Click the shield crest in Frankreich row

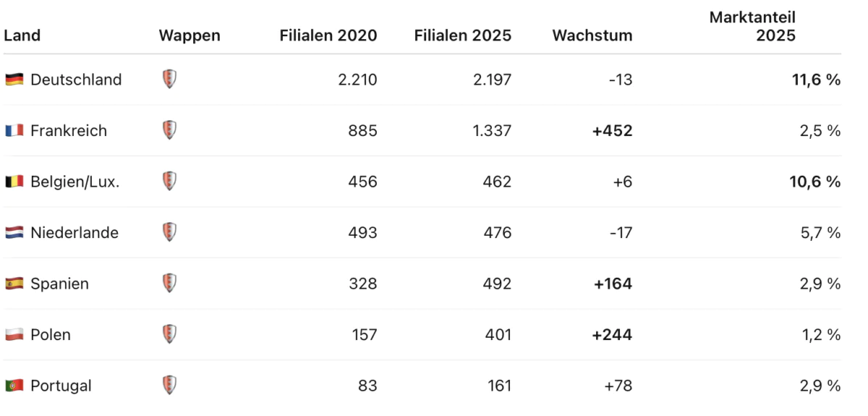(x=169, y=130)
